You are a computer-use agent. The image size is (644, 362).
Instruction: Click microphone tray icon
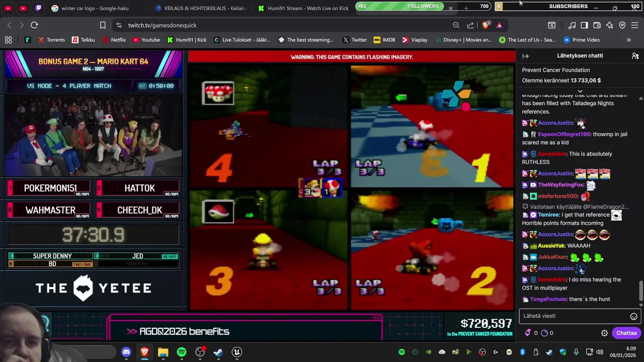(x=576, y=352)
